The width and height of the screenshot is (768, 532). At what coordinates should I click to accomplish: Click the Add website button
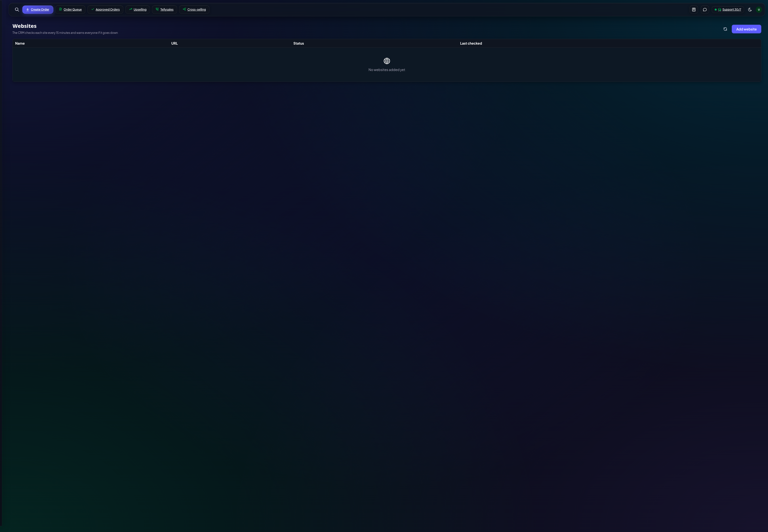pyautogui.click(x=746, y=29)
